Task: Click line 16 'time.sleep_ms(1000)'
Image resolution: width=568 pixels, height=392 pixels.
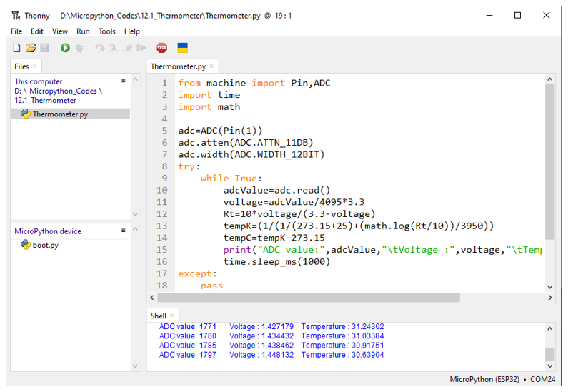Action: (x=276, y=262)
